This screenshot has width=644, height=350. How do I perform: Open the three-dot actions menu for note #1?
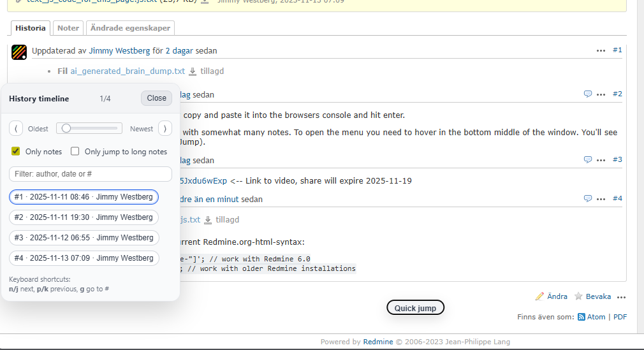[x=601, y=50]
